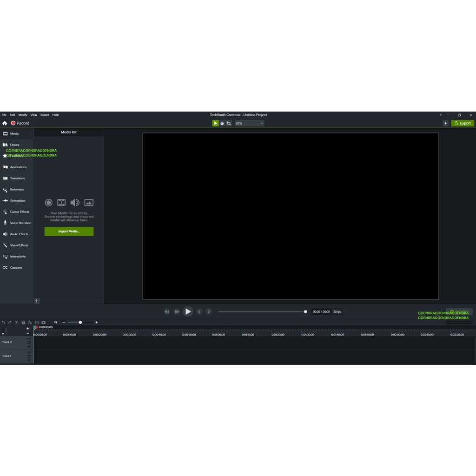Expand the track options chevron
Image resolution: width=476 pixels, height=476 pixels.
coord(28,333)
